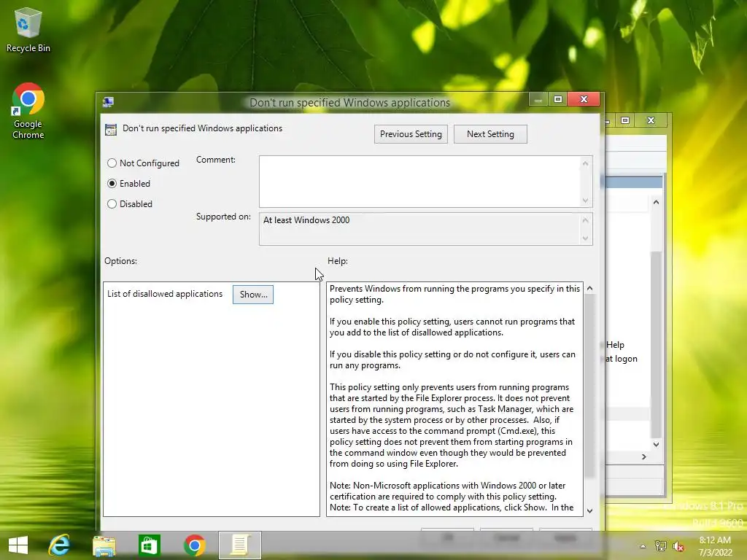Open the Windows Store taskbar icon

point(149,545)
